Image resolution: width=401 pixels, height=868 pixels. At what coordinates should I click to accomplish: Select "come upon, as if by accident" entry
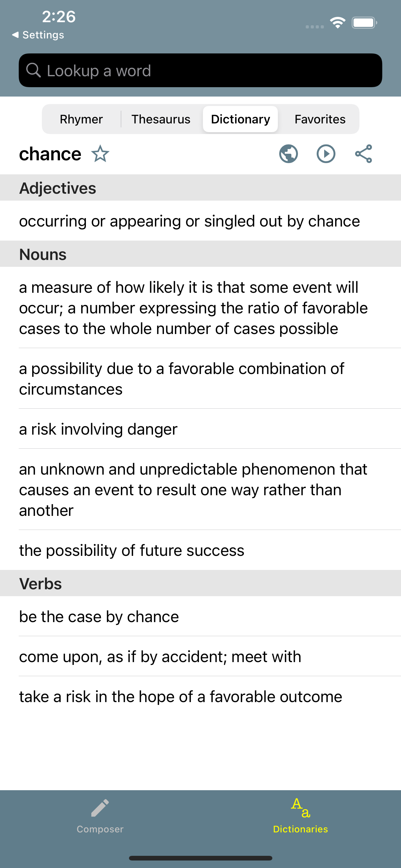(200, 656)
